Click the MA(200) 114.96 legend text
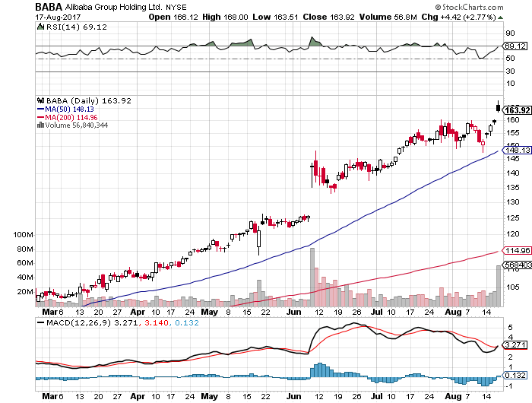 (71, 117)
